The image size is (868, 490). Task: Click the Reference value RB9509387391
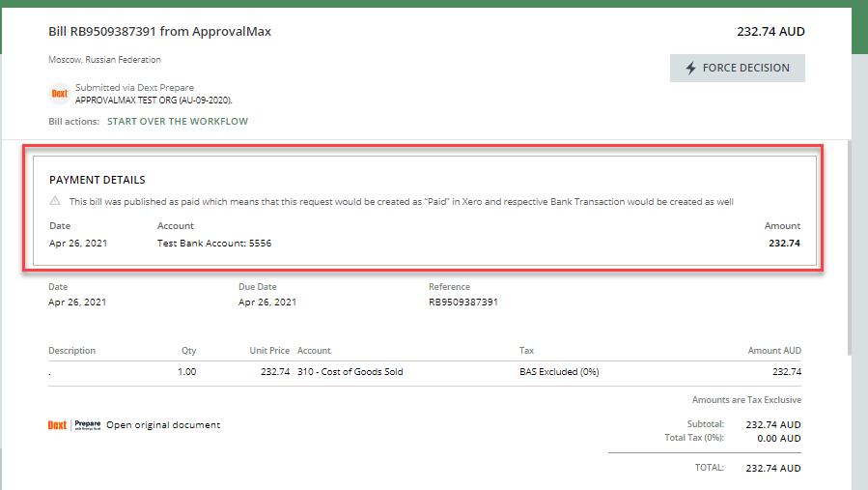click(463, 303)
